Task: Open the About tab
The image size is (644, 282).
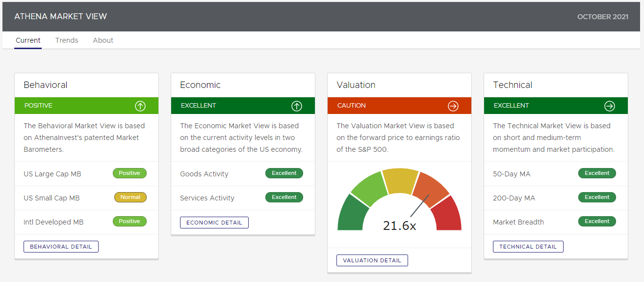Action: (103, 40)
